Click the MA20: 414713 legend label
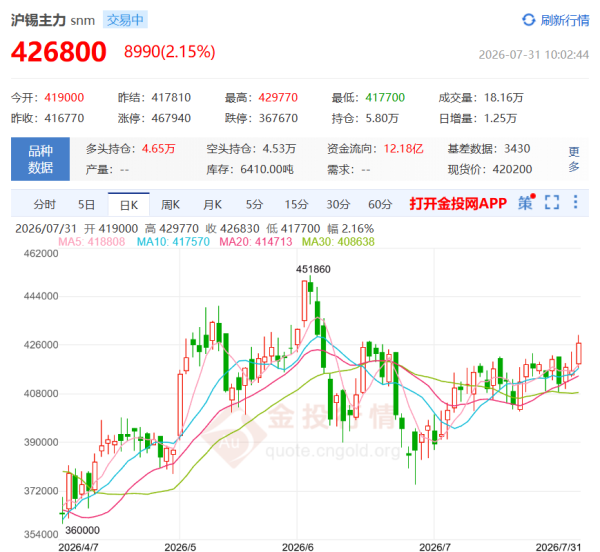 point(256,242)
